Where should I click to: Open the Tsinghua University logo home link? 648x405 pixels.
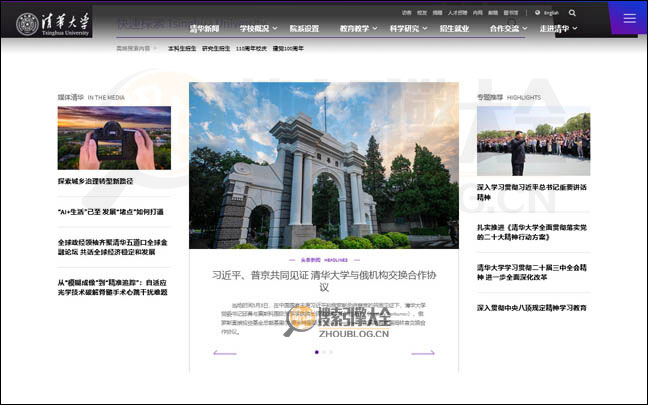tap(53, 24)
